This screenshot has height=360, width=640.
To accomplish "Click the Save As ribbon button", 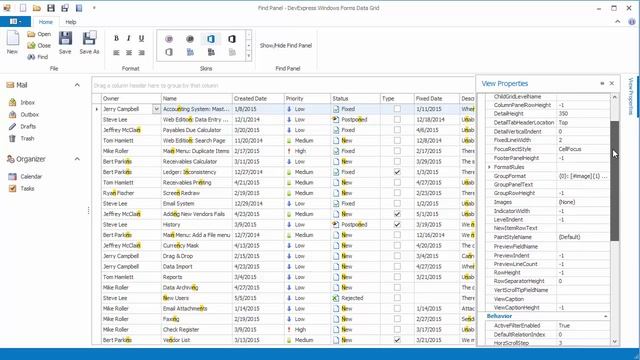I will 89,42.
